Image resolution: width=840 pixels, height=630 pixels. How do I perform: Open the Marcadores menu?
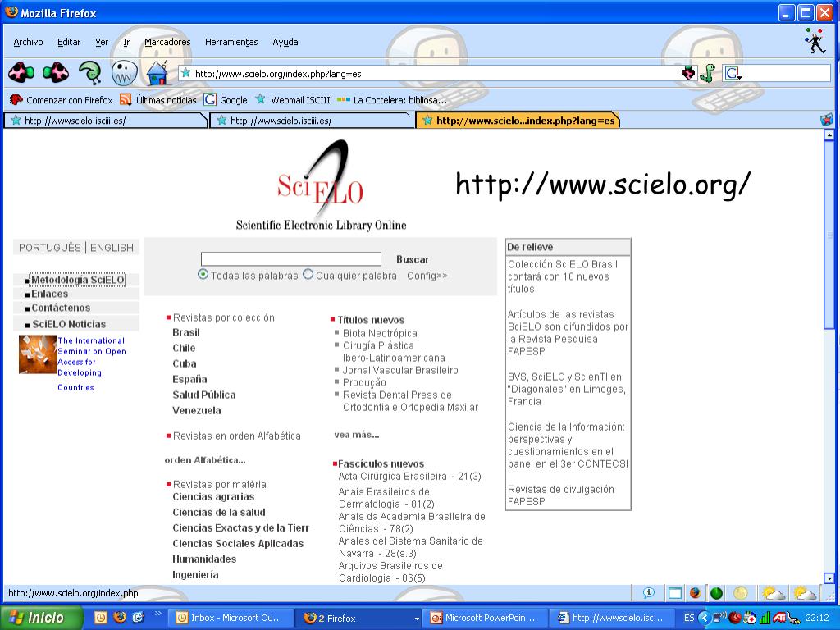167,42
